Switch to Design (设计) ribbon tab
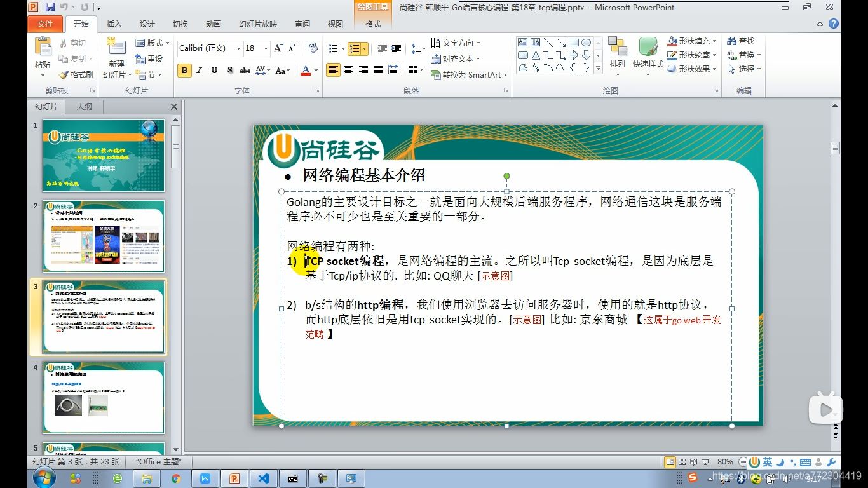 click(x=147, y=24)
